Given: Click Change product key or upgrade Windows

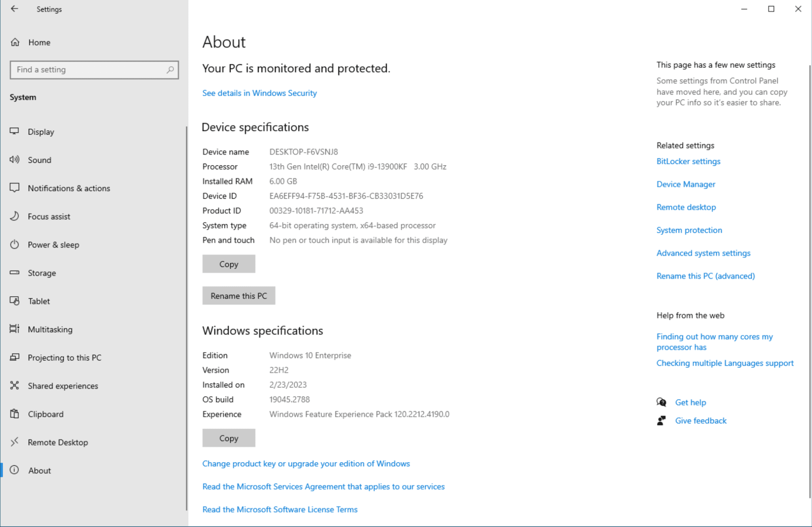Looking at the screenshot, I should (306, 463).
